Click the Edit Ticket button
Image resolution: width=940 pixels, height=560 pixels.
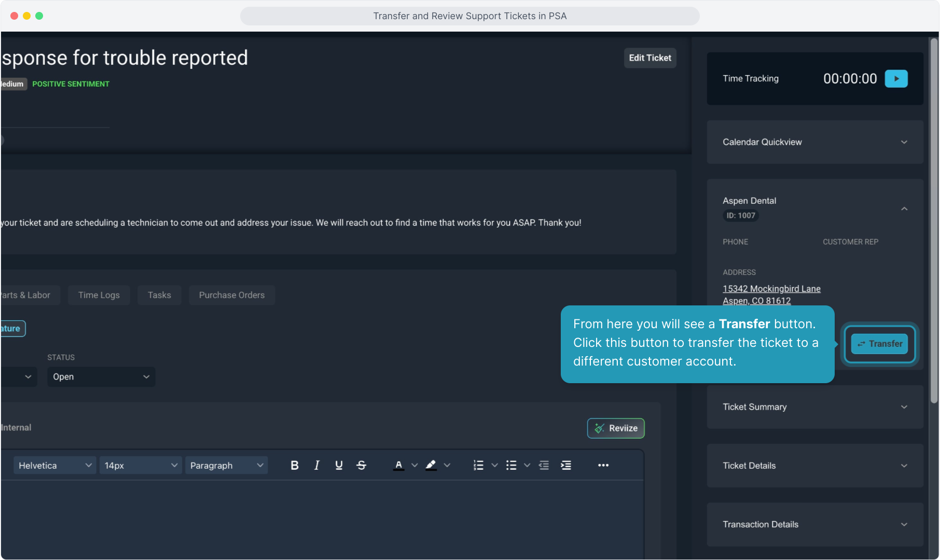pyautogui.click(x=649, y=58)
